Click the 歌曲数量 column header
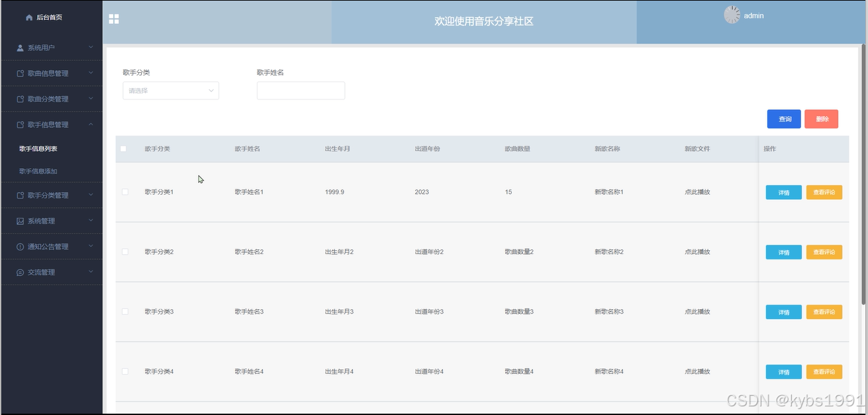This screenshot has width=868, height=415. (517, 149)
